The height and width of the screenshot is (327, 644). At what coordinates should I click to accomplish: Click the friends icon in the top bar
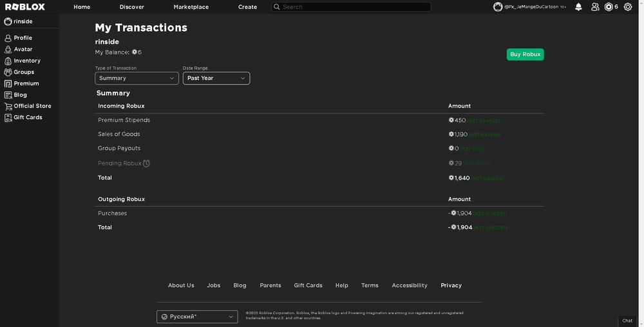click(594, 7)
